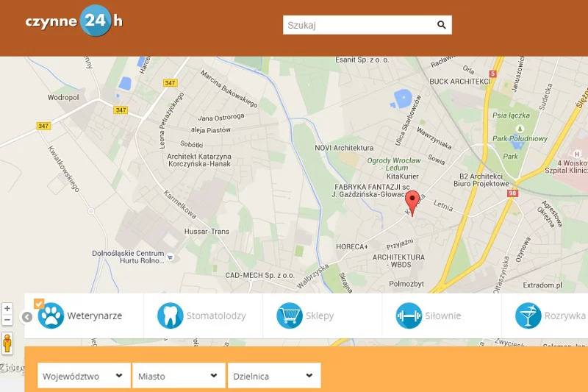The height and width of the screenshot is (392, 588).
Task: Select the shopping cart Sklepy icon
Action: click(x=290, y=316)
